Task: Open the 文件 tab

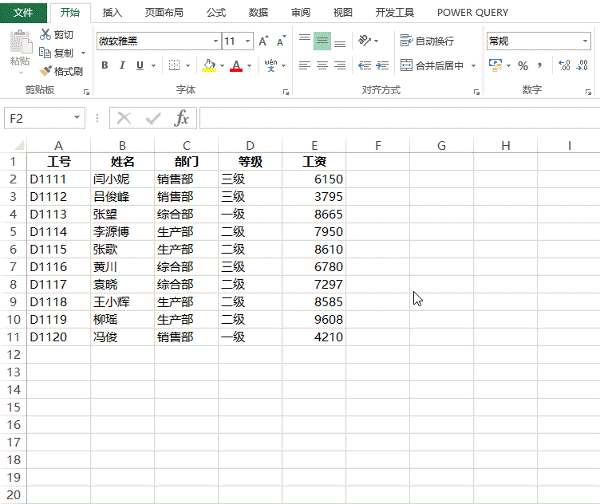Action: (x=23, y=13)
